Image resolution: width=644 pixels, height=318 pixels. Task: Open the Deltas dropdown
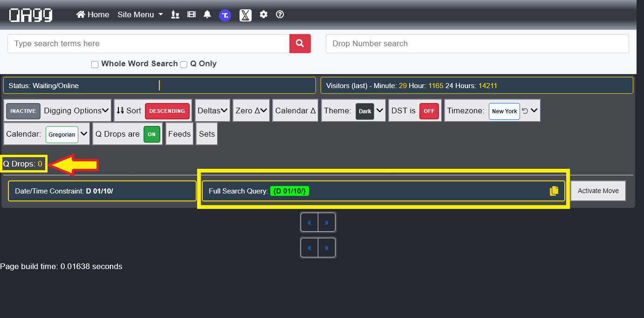tap(212, 111)
